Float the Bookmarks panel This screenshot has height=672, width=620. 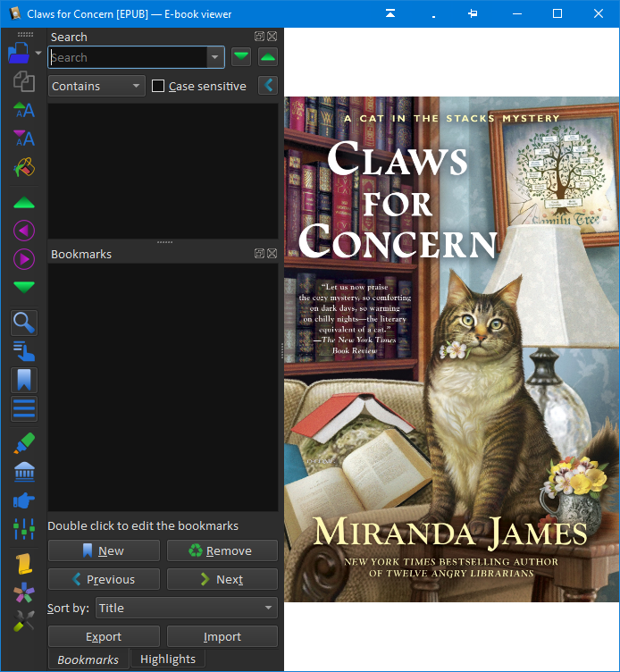point(259,253)
